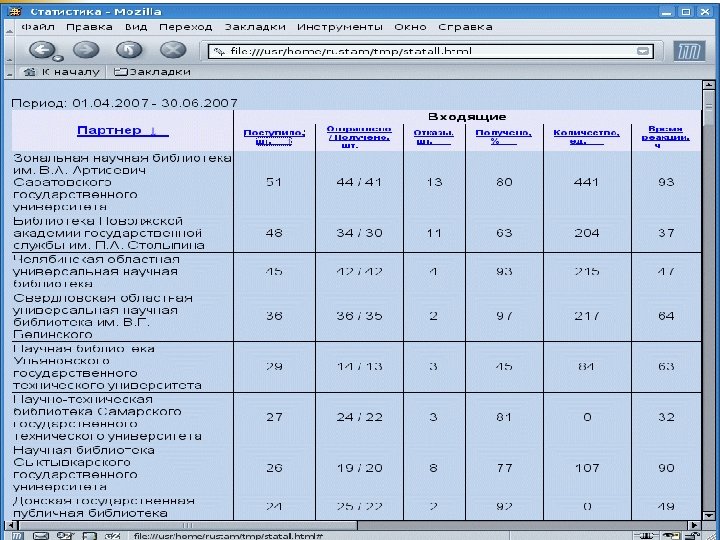The width and height of the screenshot is (720, 540).
Task: Sort by Отправлено / Получено, шт. header
Action: (359, 137)
